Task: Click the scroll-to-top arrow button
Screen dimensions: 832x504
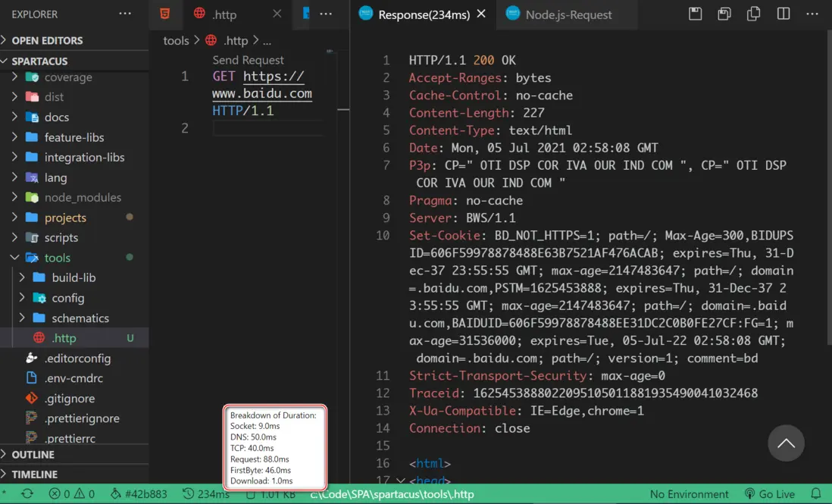Action: pos(786,443)
